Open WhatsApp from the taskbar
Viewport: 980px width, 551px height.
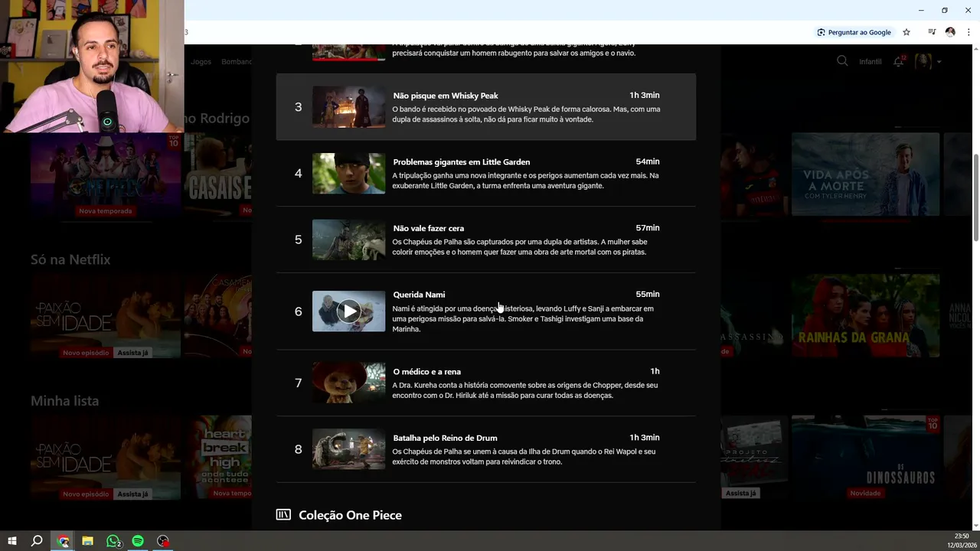tap(113, 541)
